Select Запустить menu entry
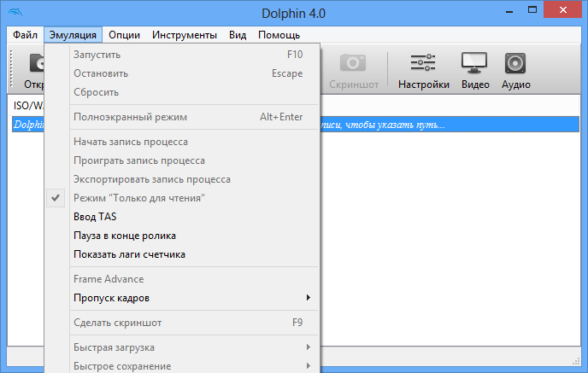Viewport: 588px width, 373px height. pos(182,55)
